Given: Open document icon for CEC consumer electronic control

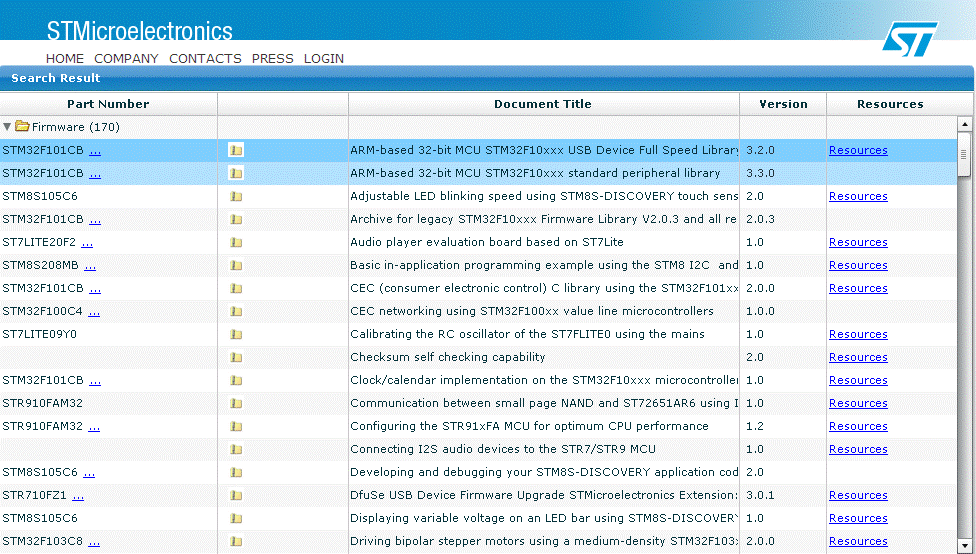Looking at the screenshot, I should 236,288.
